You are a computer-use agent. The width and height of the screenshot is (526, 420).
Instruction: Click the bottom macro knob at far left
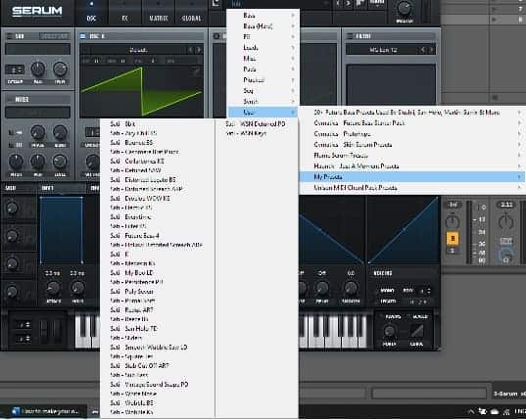[x=12, y=291]
